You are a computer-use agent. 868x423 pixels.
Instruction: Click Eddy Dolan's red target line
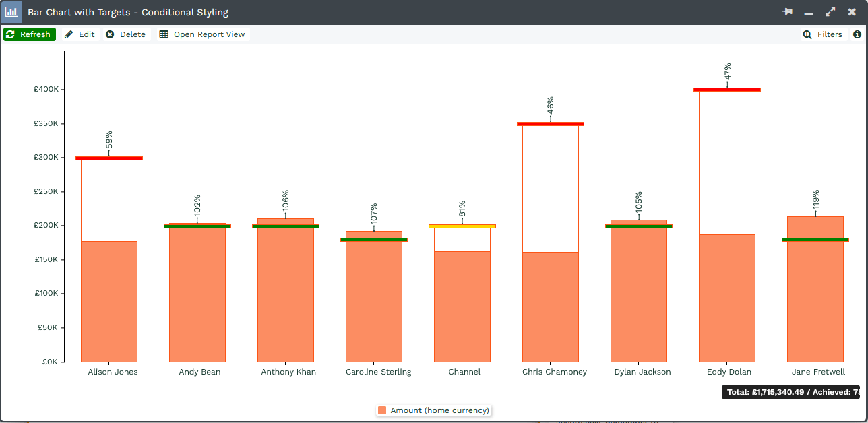coord(727,89)
